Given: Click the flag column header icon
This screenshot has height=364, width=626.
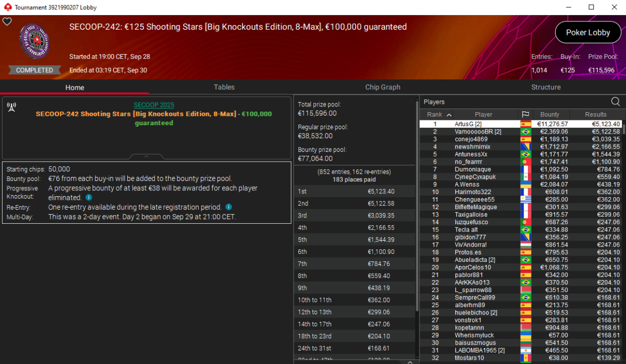Looking at the screenshot, I should (525, 114).
